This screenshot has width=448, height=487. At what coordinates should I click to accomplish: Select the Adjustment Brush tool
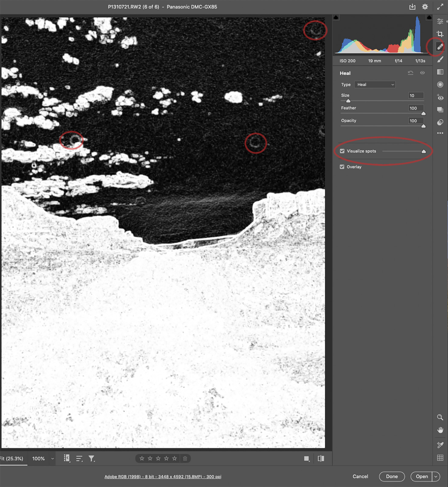click(x=440, y=60)
